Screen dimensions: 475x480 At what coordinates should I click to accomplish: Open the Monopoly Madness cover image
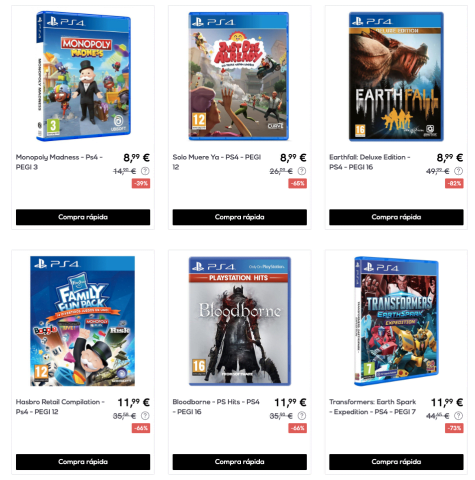83,76
